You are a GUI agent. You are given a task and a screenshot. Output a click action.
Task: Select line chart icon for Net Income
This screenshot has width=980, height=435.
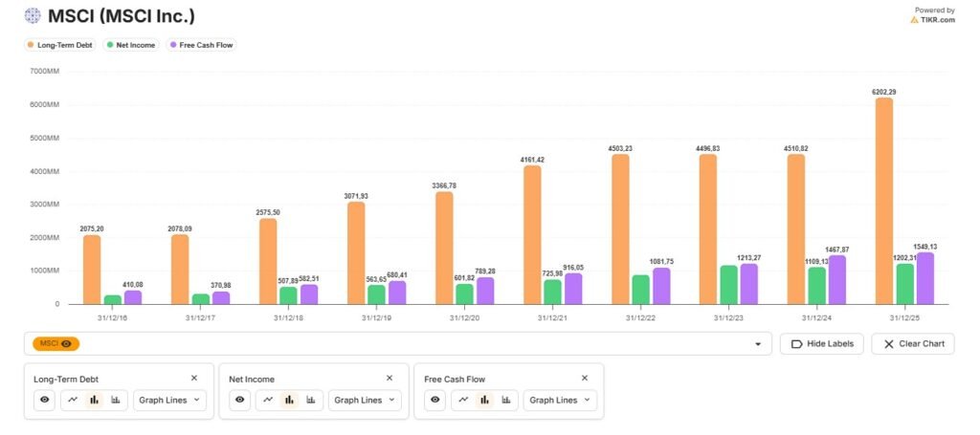268,400
